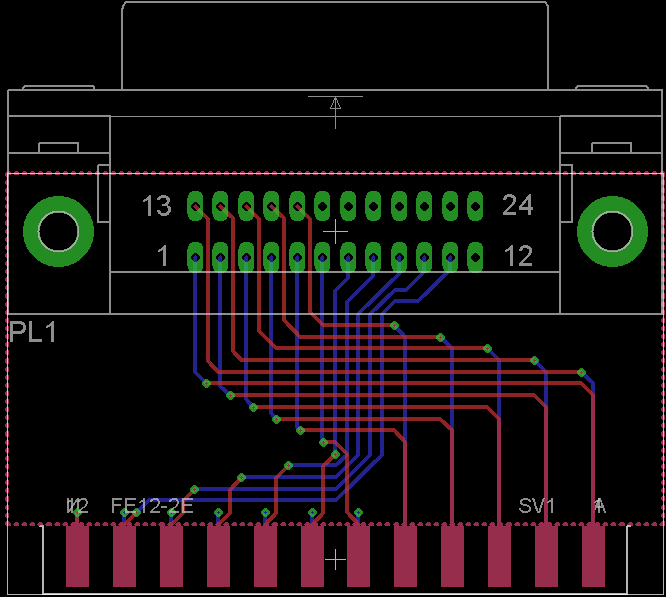Select PL1 pad 12 in lower row
This screenshot has width=666, height=597.
pyautogui.click(x=475, y=257)
